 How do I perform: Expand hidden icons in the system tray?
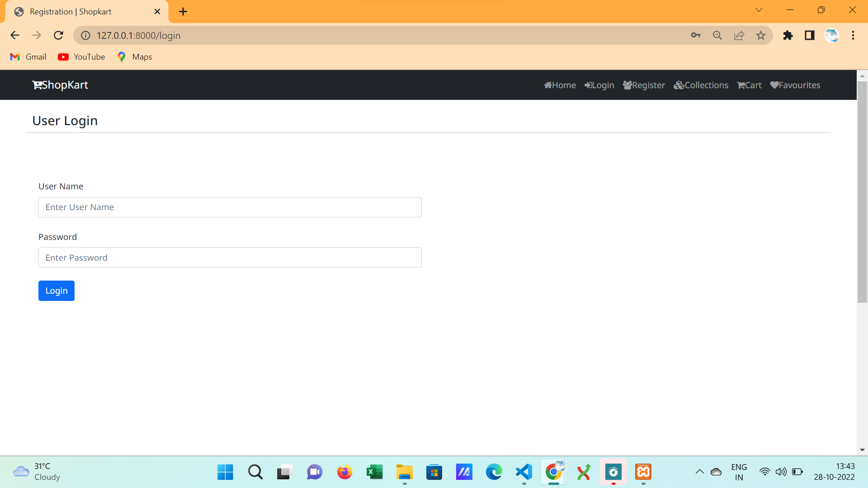point(701,472)
